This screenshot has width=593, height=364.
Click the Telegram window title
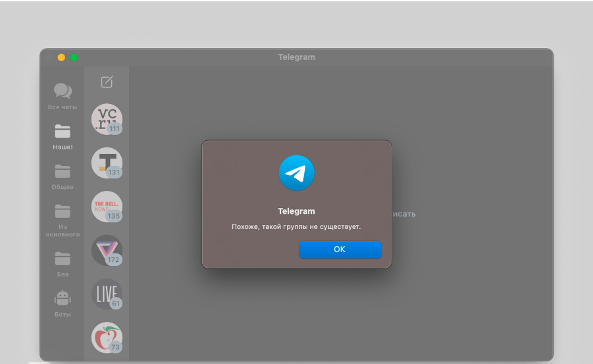[296, 57]
